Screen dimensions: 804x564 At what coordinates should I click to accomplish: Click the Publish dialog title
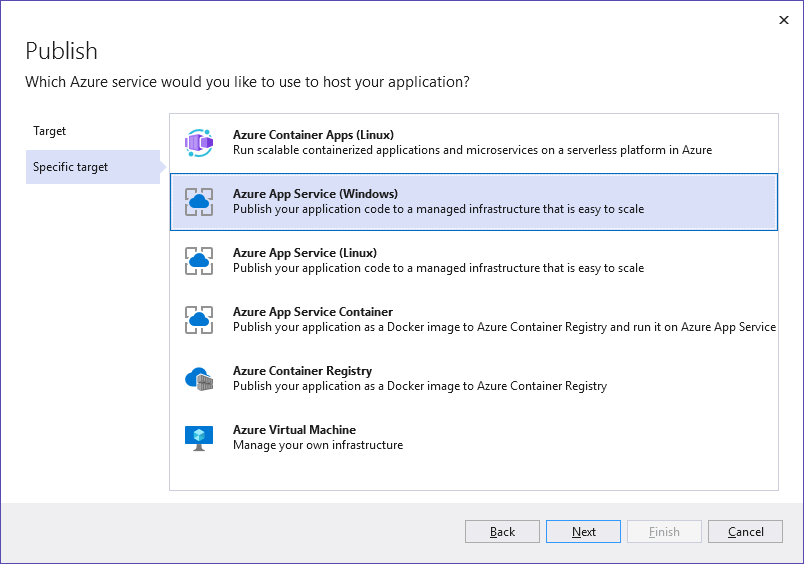(62, 51)
